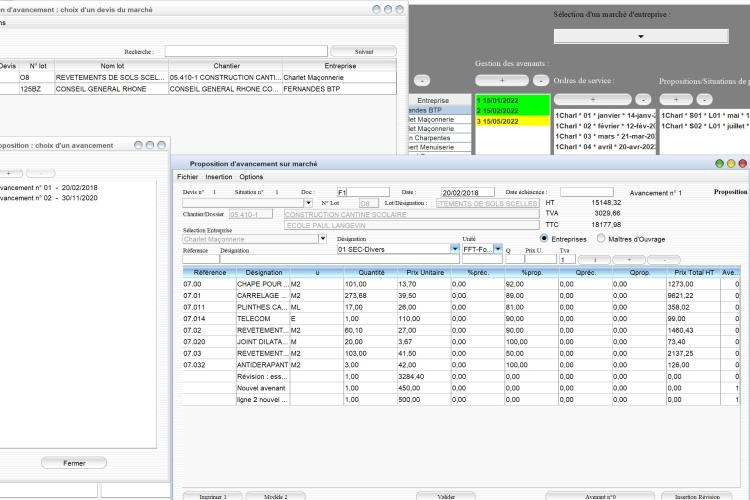Click the Insertion Révision button
This screenshot has height=500, width=750.
(x=697, y=497)
